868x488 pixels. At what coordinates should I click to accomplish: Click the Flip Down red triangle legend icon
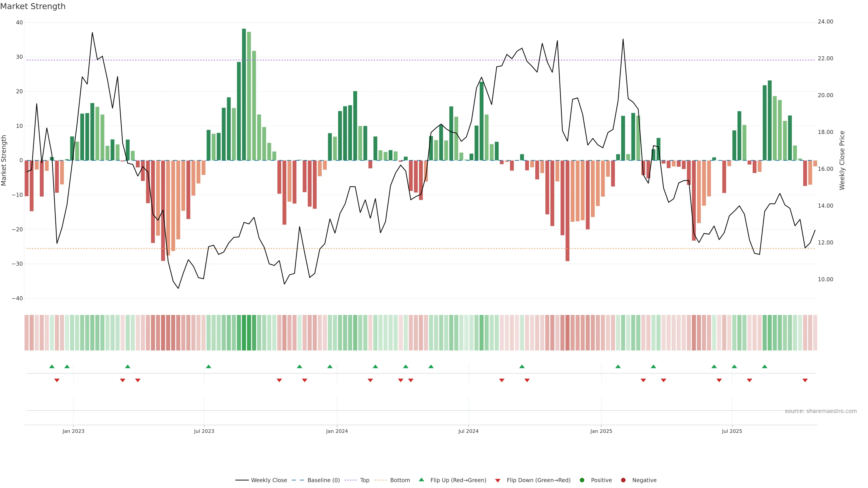498,481
